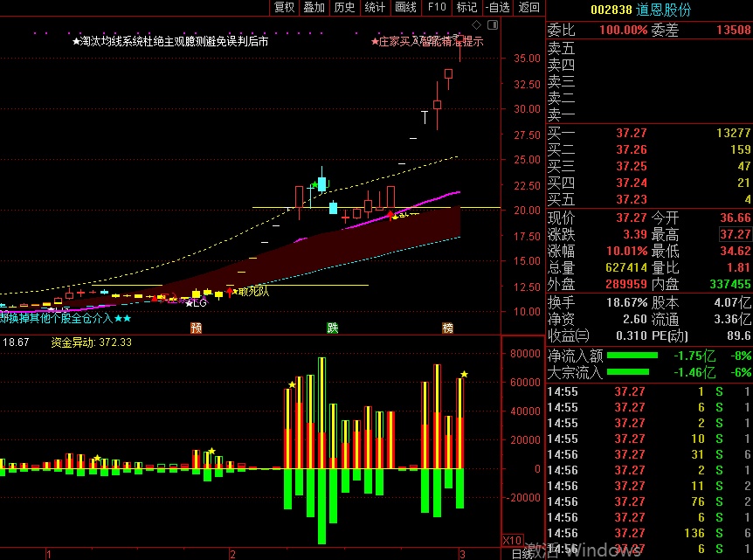Click the green 跌 marker icon
The width and height of the screenshot is (753, 560).
[x=332, y=328]
